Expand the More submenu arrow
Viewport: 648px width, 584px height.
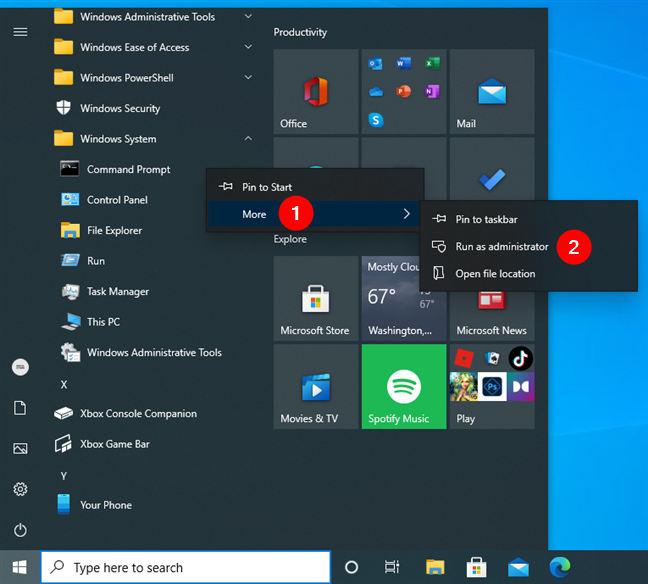(407, 214)
